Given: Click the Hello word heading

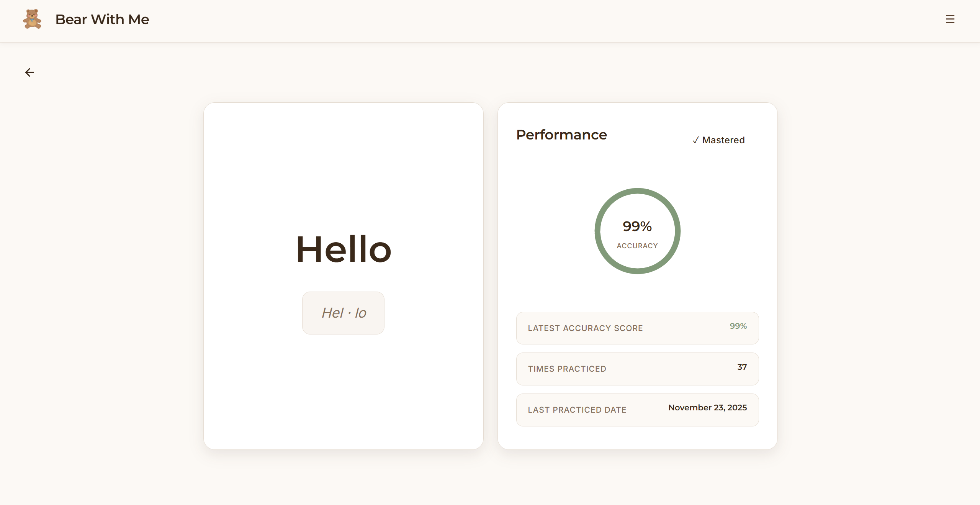Looking at the screenshot, I should click(x=344, y=249).
